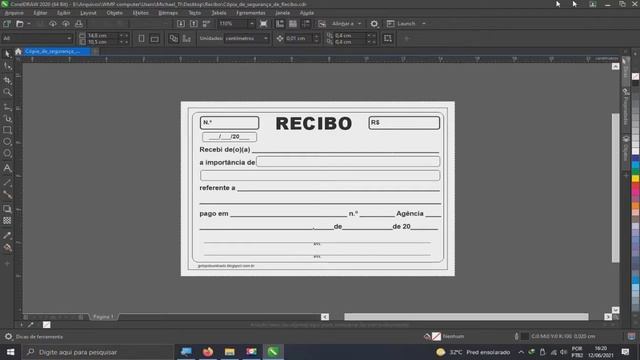This screenshot has height=360, width=640.
Task: Open the Windows Start menu
Action: click(x=11, y=352)
